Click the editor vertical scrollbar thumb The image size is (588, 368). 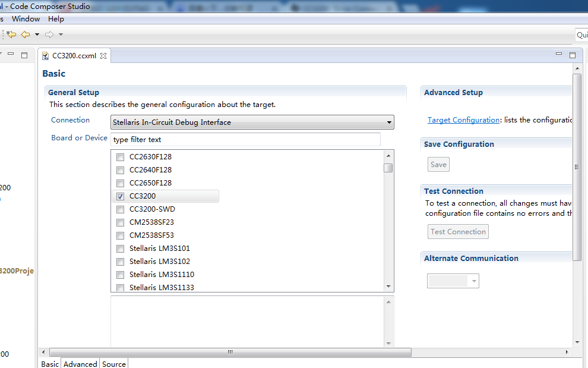[577, 168]
